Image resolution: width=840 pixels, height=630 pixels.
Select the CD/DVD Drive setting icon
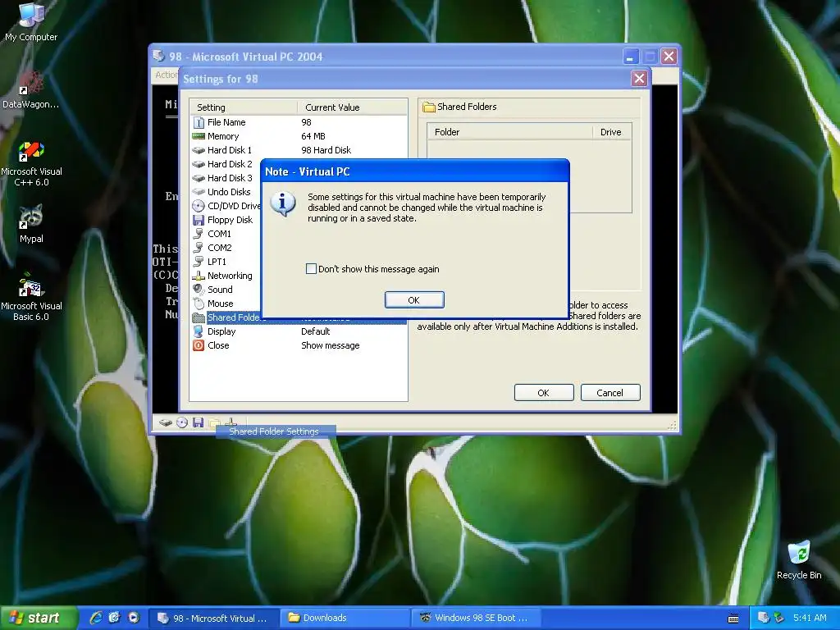(199, 206)
